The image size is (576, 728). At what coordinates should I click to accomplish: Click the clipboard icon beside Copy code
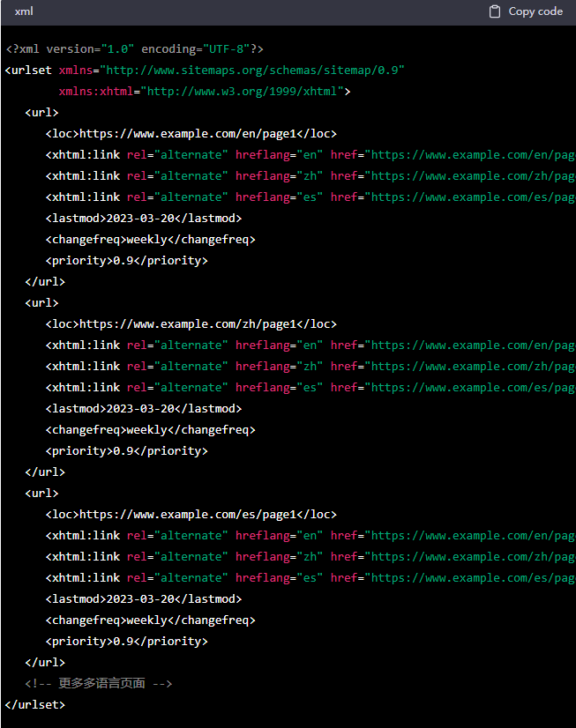pos(495,11)
